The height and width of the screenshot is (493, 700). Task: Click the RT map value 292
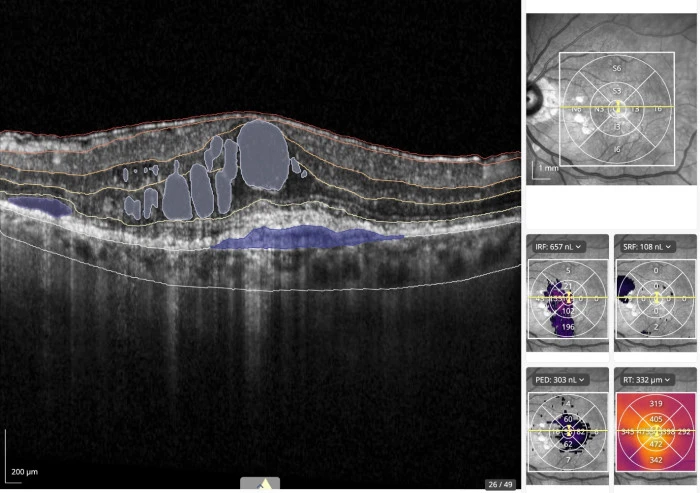(x=686, y=432)
